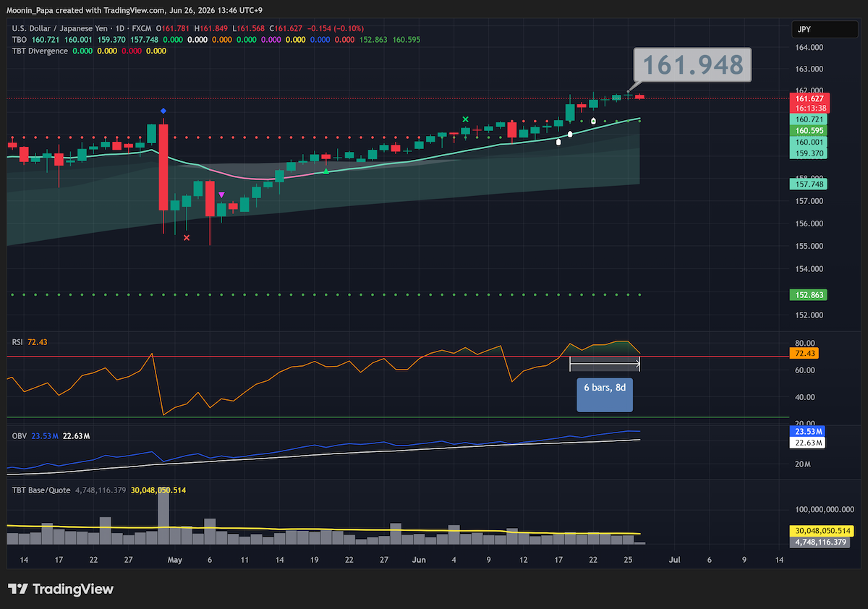Click the TBO indicator legend name
This screenshot has height=609, width=868.
point(20,40)
